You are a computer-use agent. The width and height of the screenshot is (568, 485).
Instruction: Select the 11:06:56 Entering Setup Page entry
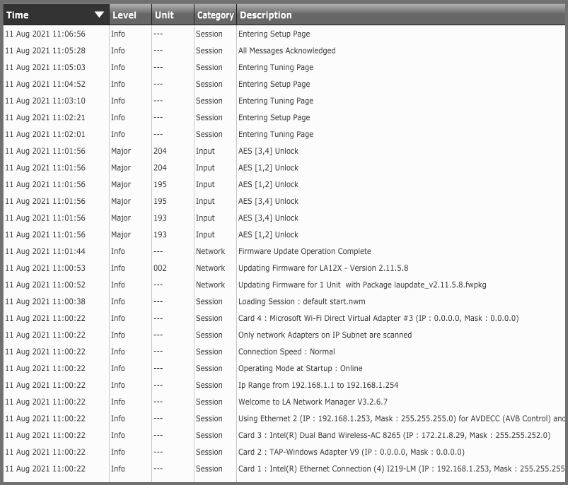[x=284, y=34]
